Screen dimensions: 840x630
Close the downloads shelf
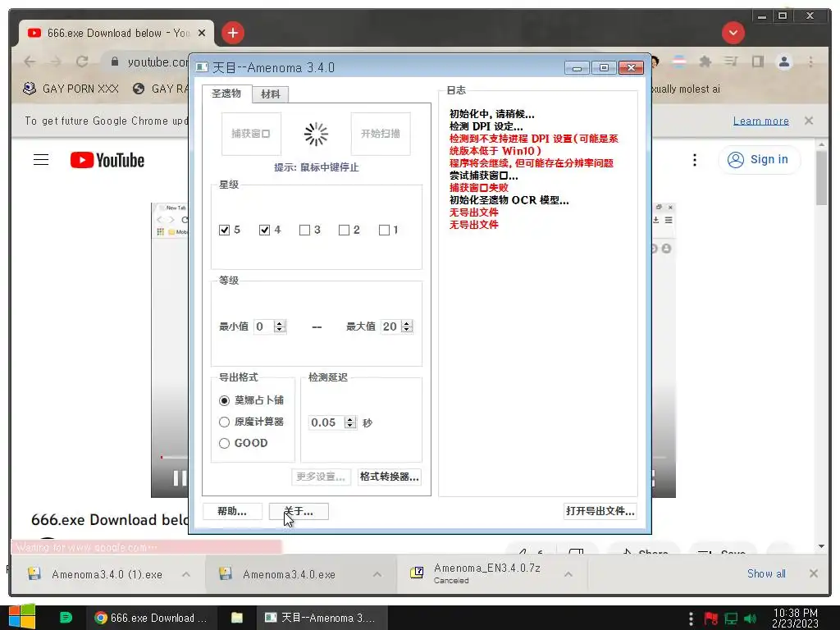pyautogui.click(x=814, y=573)
